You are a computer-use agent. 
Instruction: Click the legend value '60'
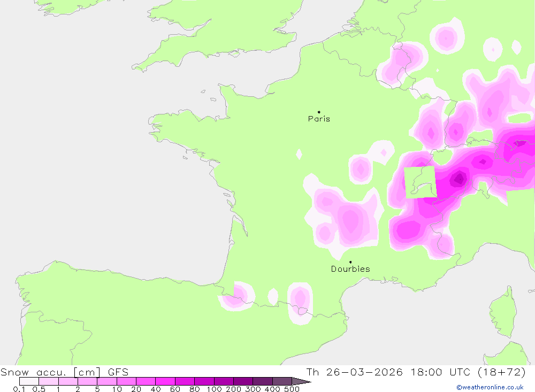pos(175,389)
